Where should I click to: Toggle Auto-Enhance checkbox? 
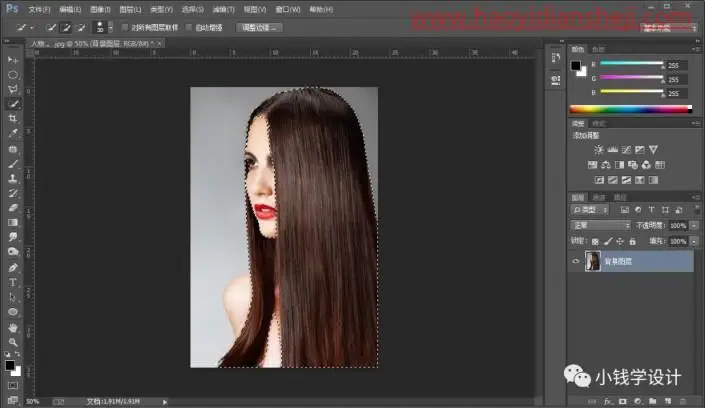click(189, 27)
